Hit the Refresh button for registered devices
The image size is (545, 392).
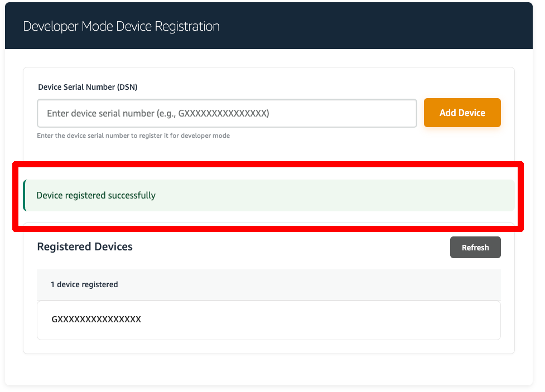475,248
